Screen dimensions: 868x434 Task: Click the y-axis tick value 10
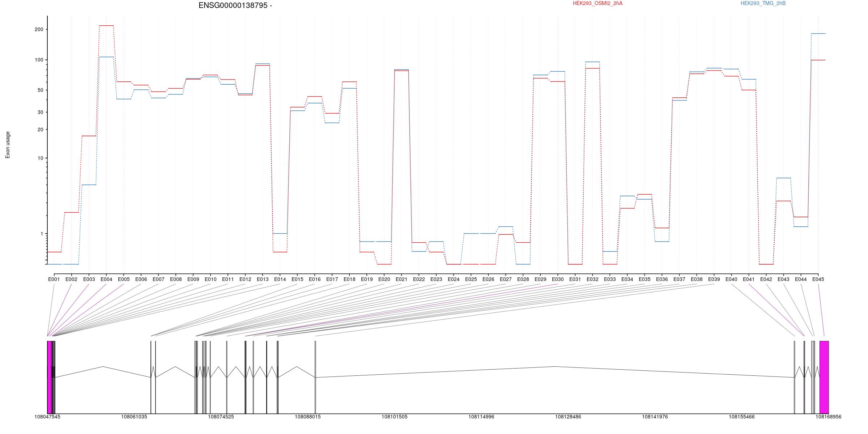pos(40,158)
